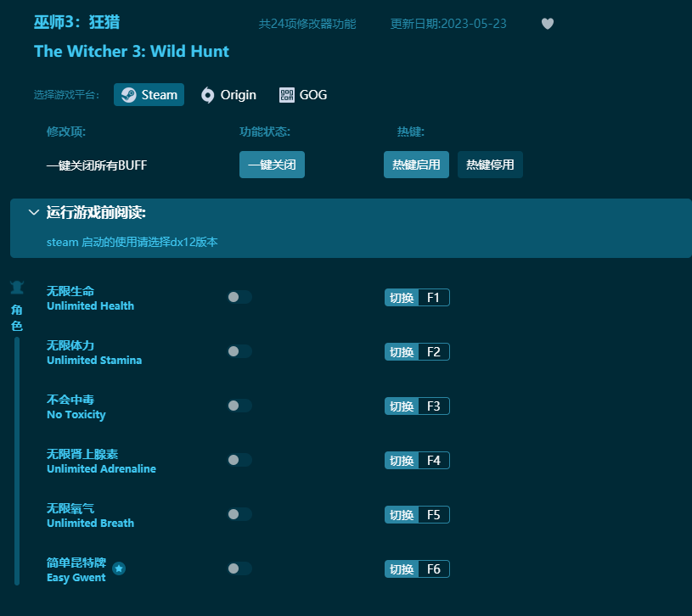Image resolution: width=692 pixels, height=616 pixels.
Task: Click 切换 F4 hotkey button for Unlimited Adrenaline
Action: point(416,460)
